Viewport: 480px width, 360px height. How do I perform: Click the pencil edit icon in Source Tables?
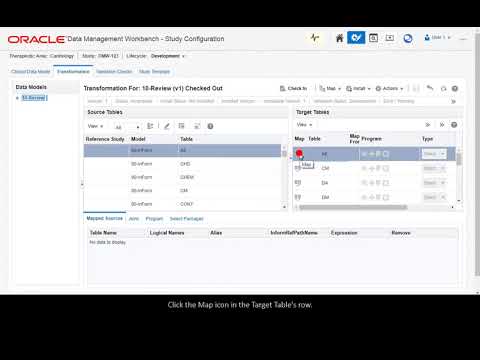[x=167, y=126]
